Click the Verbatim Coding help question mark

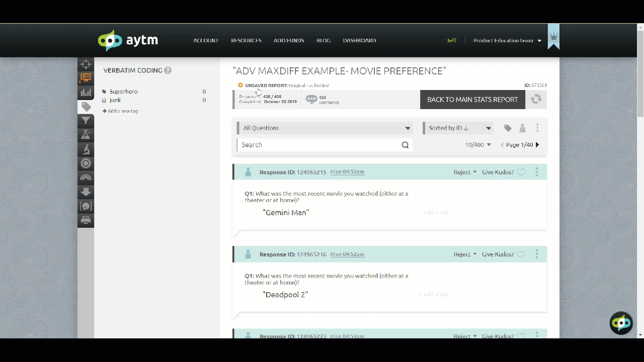pyautogui.click(x=168, y=71)
